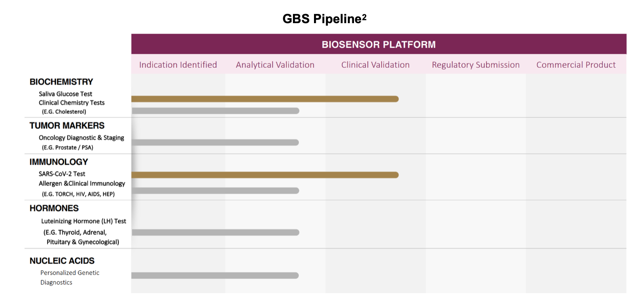Screen dimensions: 644x304
Task: Click the gold Saliva Glucose Test progress bar
Action: click(x=265, y=99)
